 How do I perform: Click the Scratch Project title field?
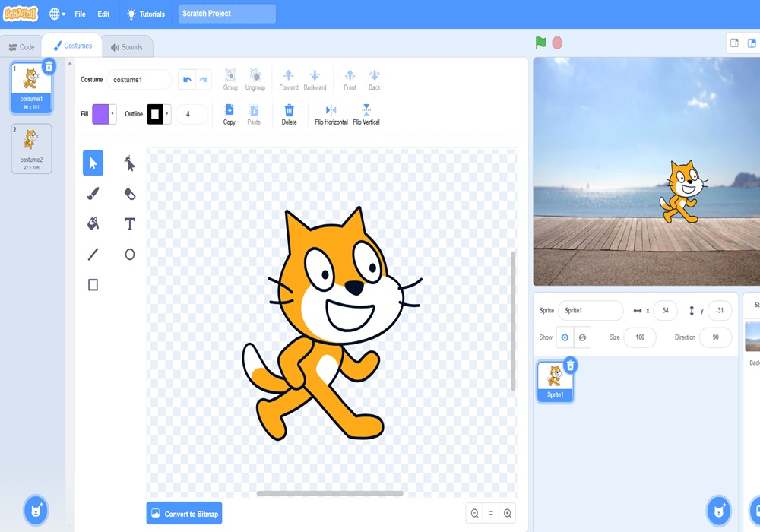click(226, 14)
